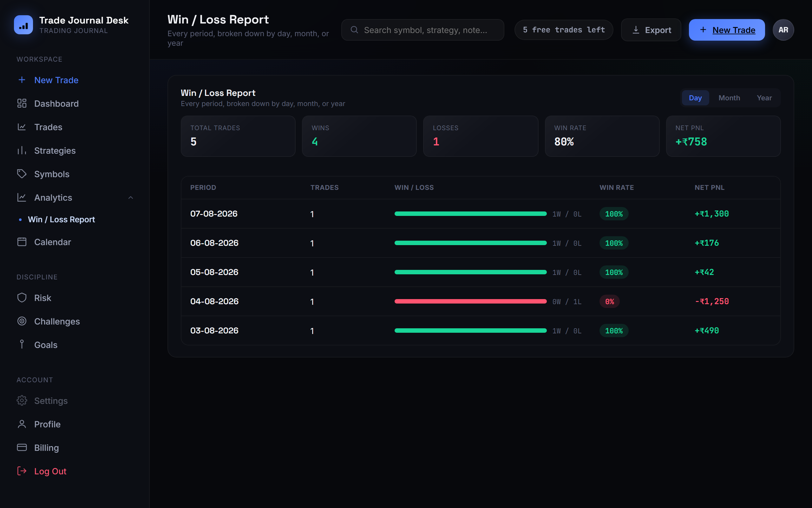Viewport: 812px width, 508px height.
Task: Click the 0% win rate badge
Action: 609,301
